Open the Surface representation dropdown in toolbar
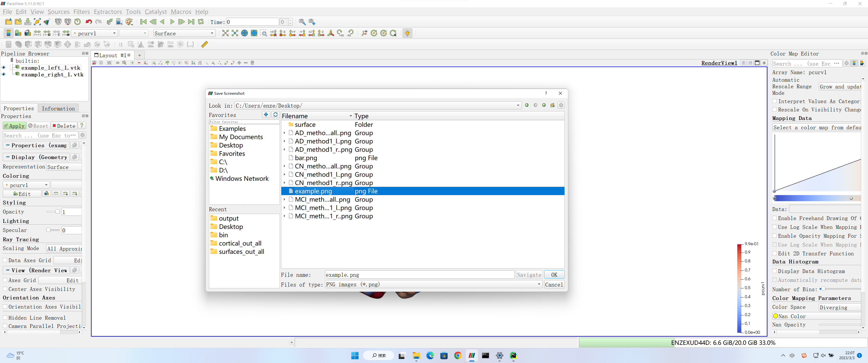The width and height of the screenshot is (868, 363). pos(184,33)
